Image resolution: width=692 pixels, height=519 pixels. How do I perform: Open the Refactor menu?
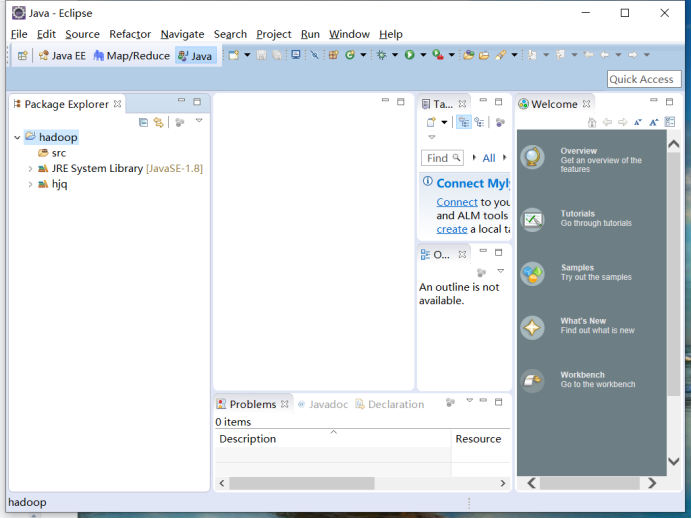(x=130, y=34)
